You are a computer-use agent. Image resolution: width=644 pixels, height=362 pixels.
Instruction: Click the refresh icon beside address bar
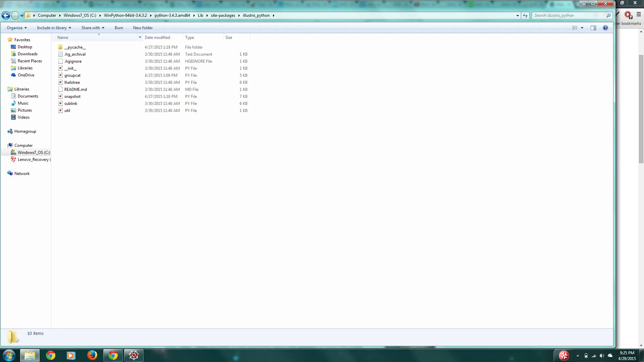click(x=525, y=15)
